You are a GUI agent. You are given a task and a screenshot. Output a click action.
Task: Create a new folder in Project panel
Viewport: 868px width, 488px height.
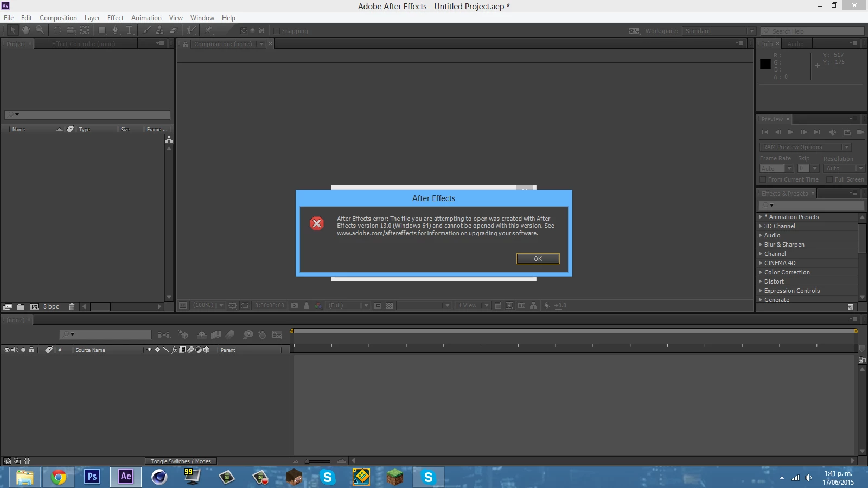[x=21, y=306]
